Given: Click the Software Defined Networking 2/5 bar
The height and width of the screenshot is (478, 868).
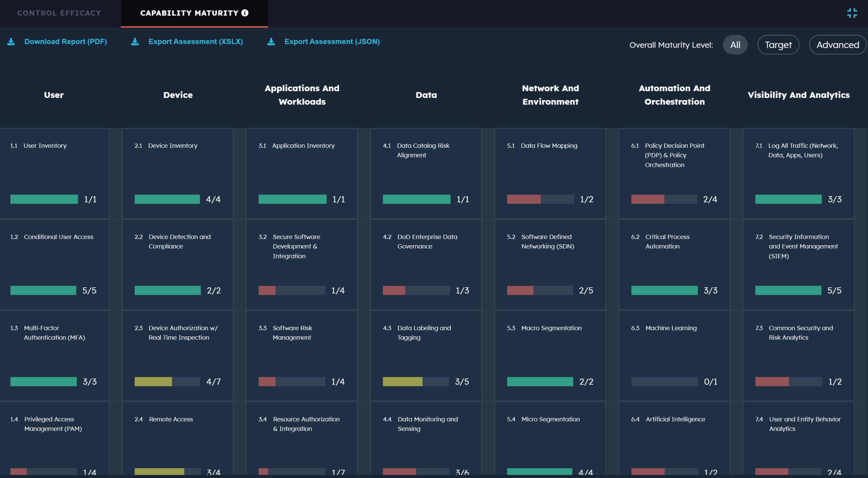Looking at the screenshot, I should [540, 291].
